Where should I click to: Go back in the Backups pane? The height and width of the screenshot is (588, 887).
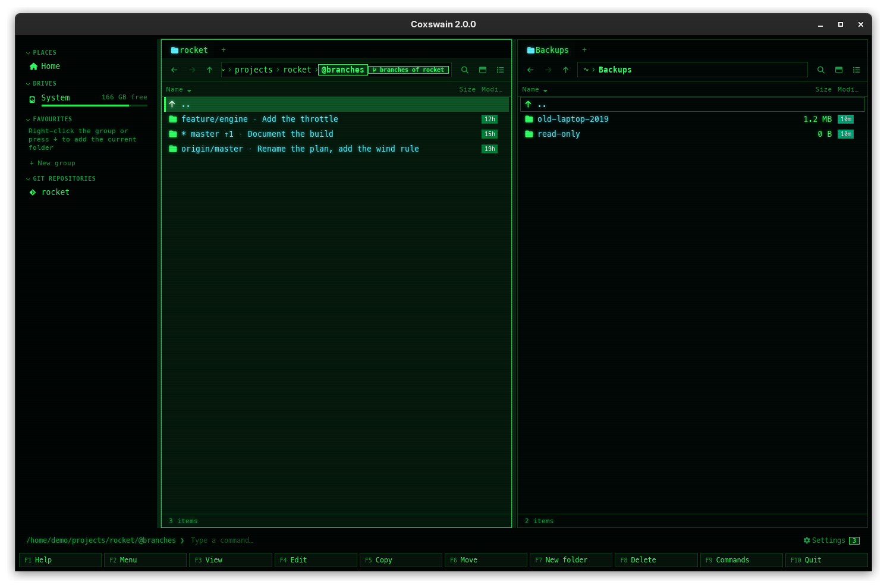[x=530, y=70]
